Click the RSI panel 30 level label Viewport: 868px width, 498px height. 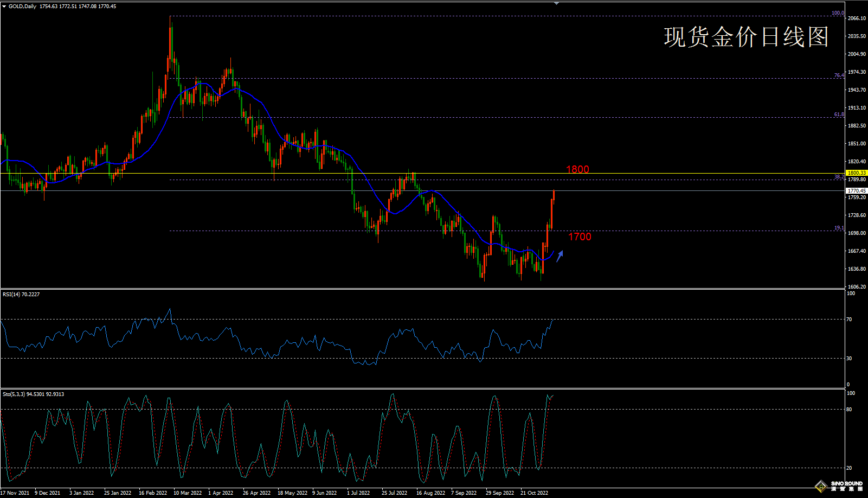[850, 359]
